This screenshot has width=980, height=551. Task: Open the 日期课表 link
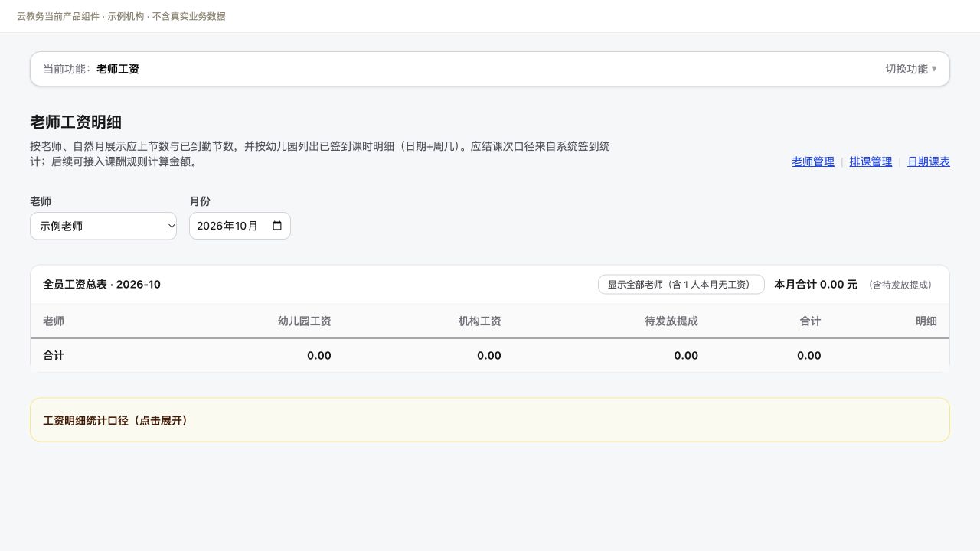[929, 161]
